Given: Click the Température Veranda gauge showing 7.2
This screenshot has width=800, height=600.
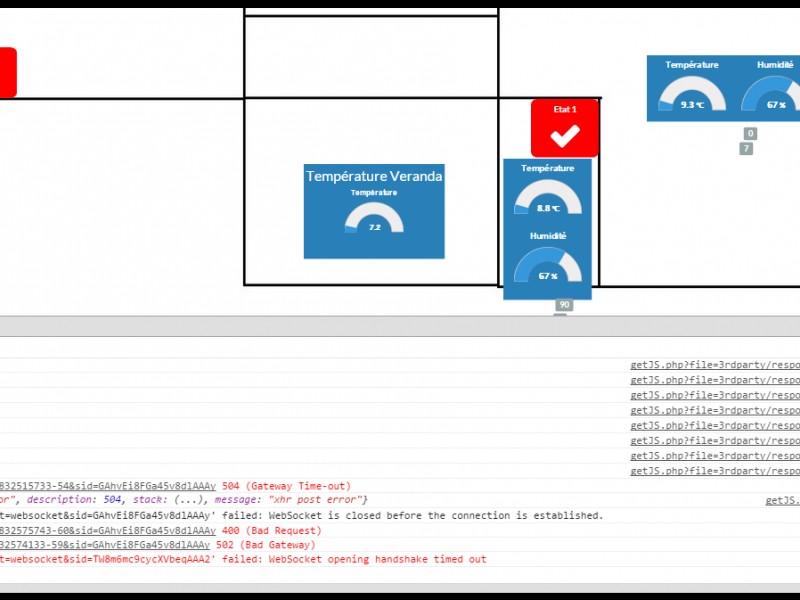Looking at the screenshot, I should 374,219.
